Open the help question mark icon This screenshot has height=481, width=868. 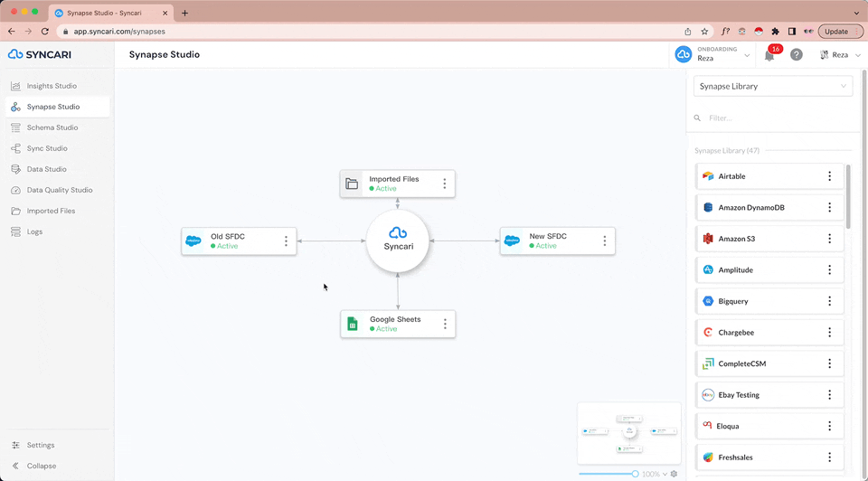(796, 55)
